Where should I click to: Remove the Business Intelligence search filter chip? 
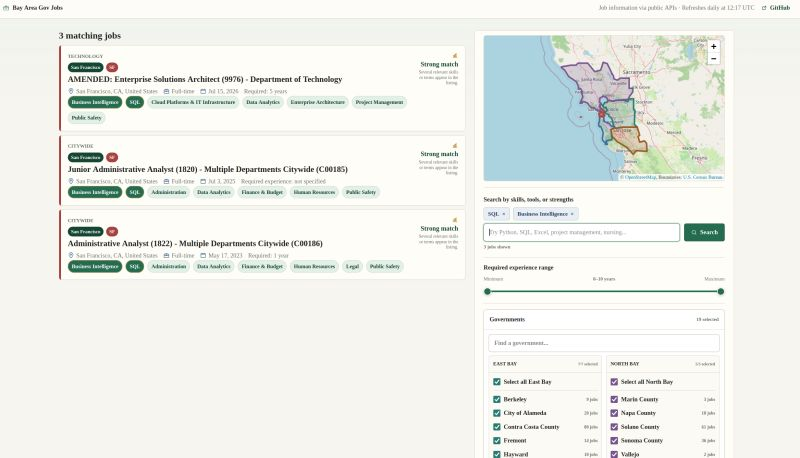click(572, 214)
